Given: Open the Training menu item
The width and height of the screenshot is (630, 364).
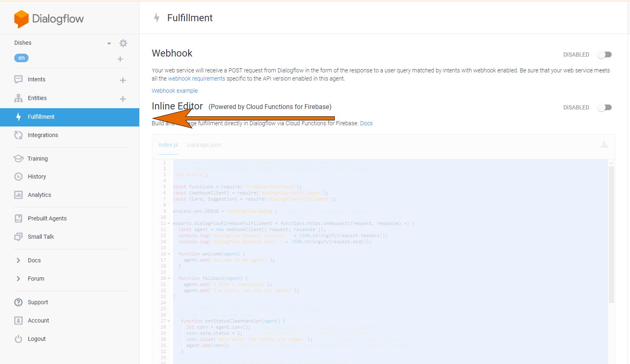Looking at the screenshot, I should point(37,159).
